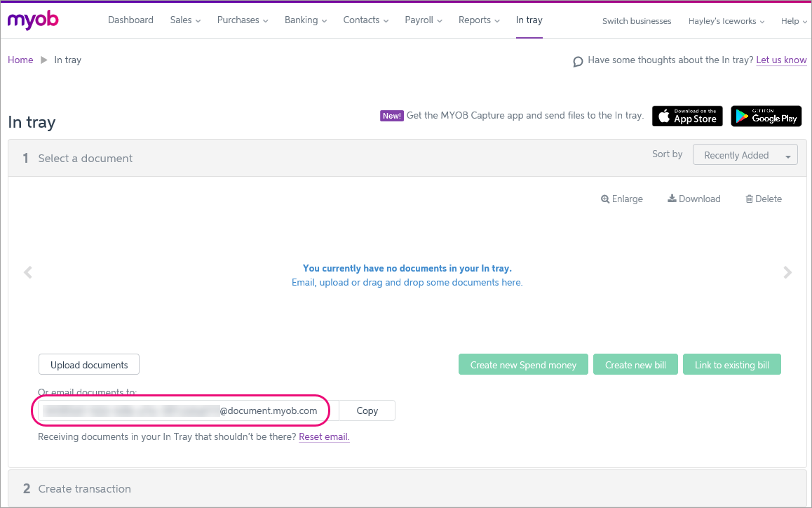
Task: Click Upload documents button
Action: click(89, 364)
